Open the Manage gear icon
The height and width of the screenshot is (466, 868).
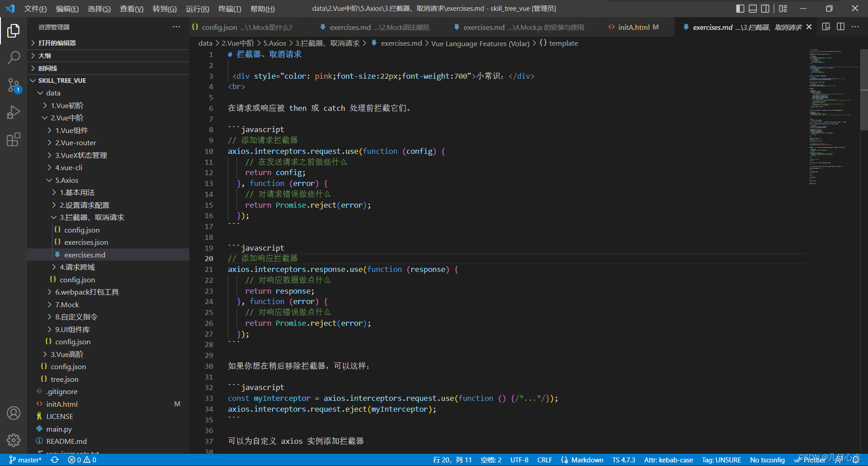pyautogui.click(x=14, y=440)
